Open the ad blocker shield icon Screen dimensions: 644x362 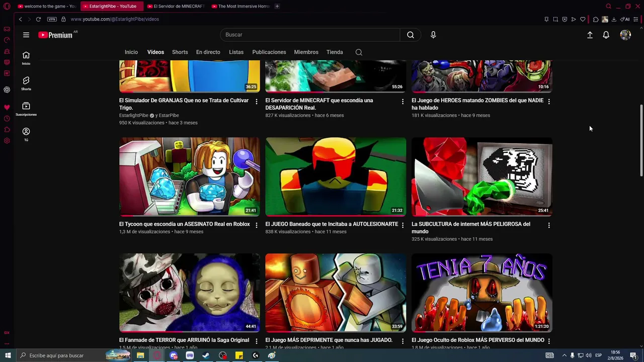tap(565, 19)
